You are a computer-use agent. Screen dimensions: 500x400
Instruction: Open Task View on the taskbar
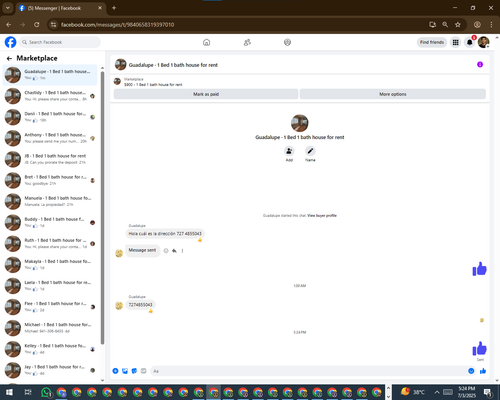28,392
